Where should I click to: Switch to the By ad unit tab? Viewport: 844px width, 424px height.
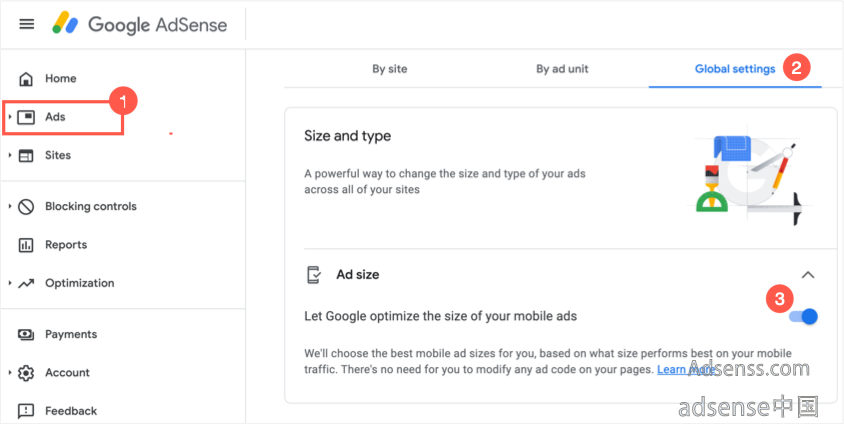tap(562, 69)
